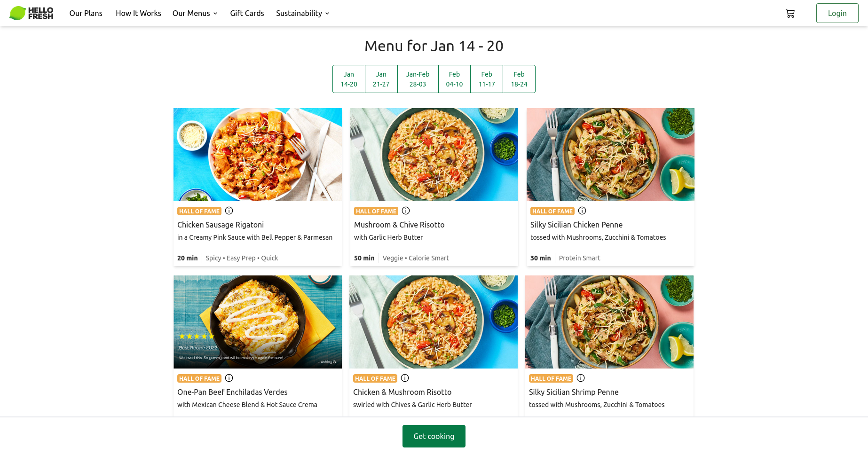Open the shopping cart icon
The image size is (868, 455).
click(x=790, y=14)
